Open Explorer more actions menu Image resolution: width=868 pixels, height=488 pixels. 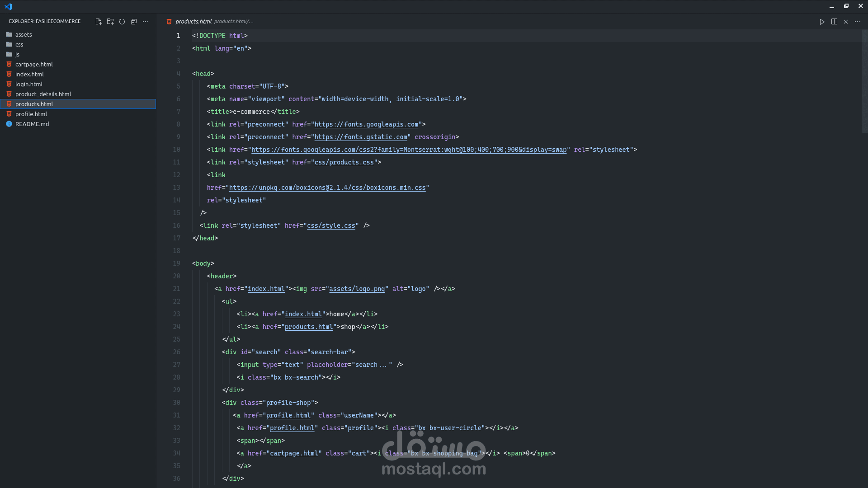[146, 22]
